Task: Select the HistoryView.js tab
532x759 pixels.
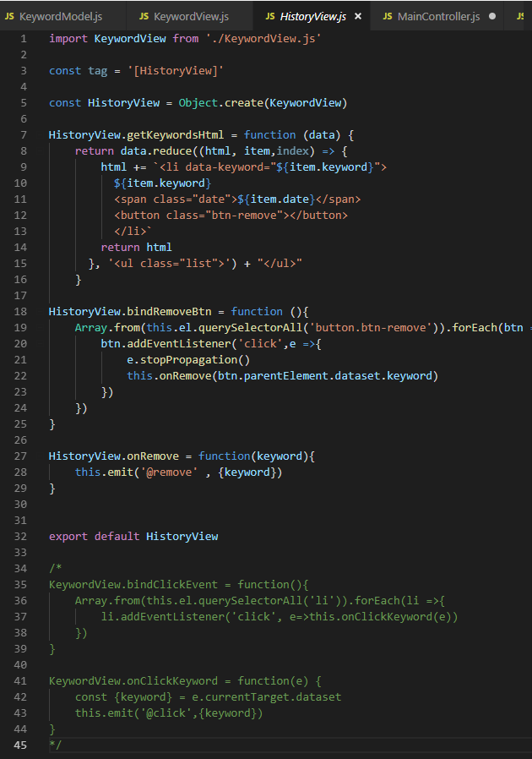Action: click(312, 16)
